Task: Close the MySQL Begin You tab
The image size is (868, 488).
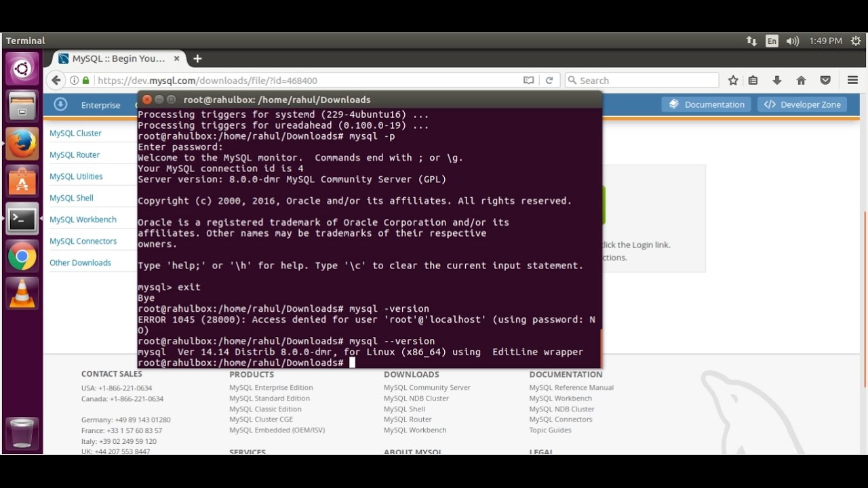Action: coord(177,59)
